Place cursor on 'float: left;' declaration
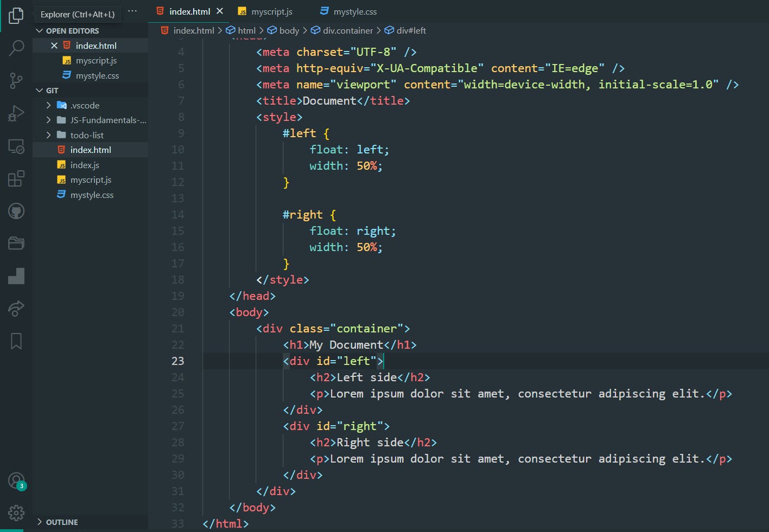This screenshot has width=769, height=532. tap(349, 150)
